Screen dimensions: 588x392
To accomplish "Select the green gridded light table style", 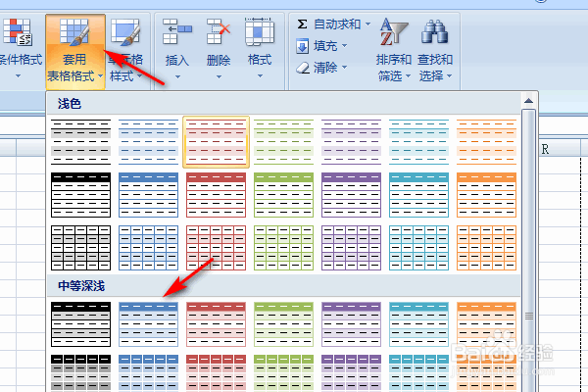I will pos(283,248).
